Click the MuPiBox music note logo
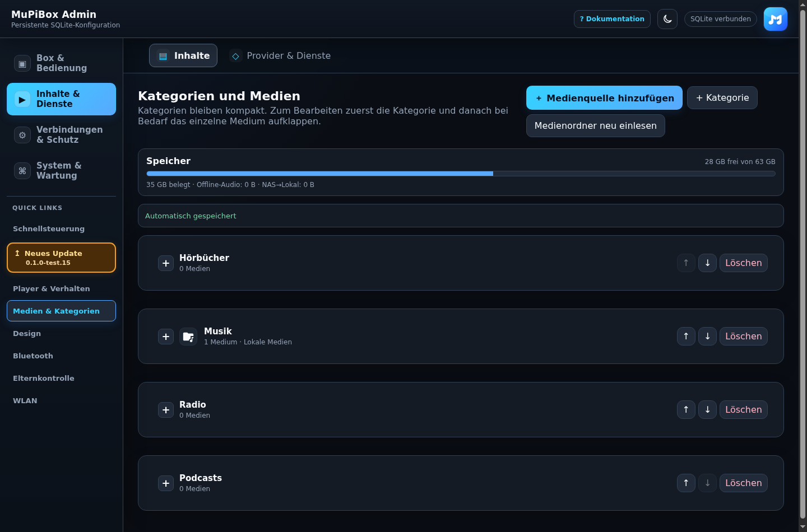 click(x=776, y=19)
